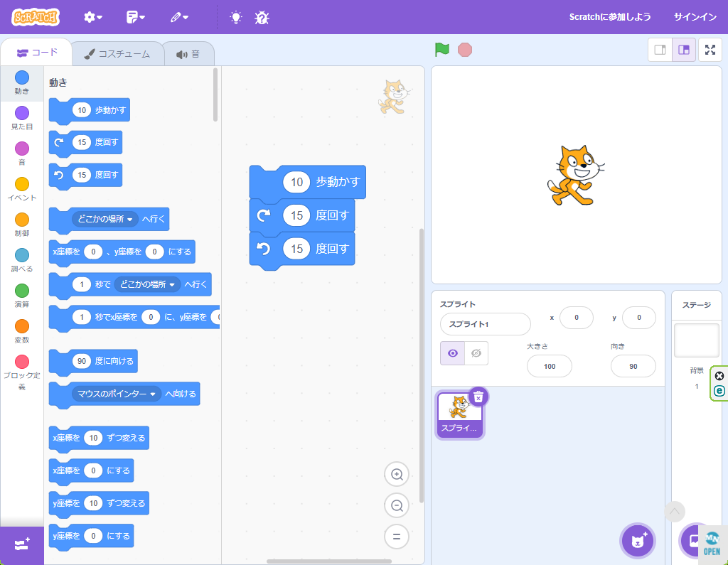This screenshot has height=565, width=728.
Task: Click the 大きさ size field
Action: [550, 366]
